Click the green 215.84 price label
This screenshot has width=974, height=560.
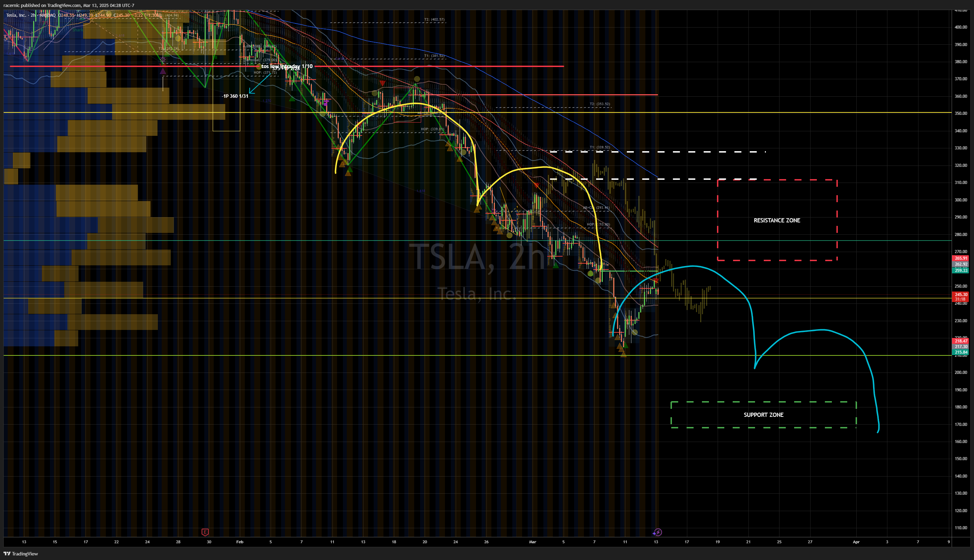[x=960, y=352]
